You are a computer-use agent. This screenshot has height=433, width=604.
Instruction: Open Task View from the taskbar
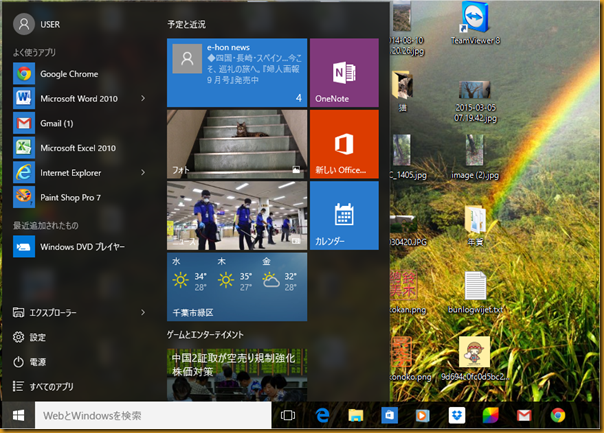(288, 415)
